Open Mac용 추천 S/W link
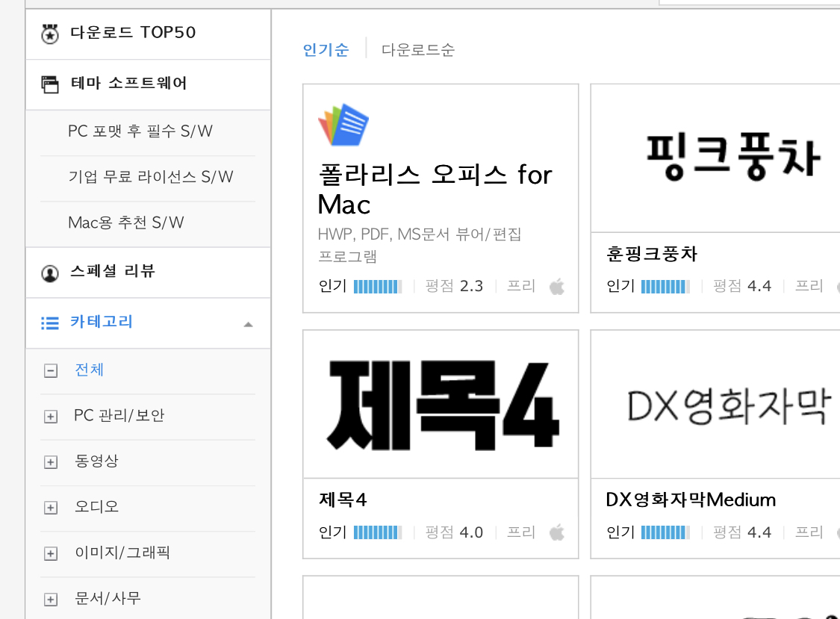Image resolution: width=840 pixels, height=619 pixels. point(126,223)
